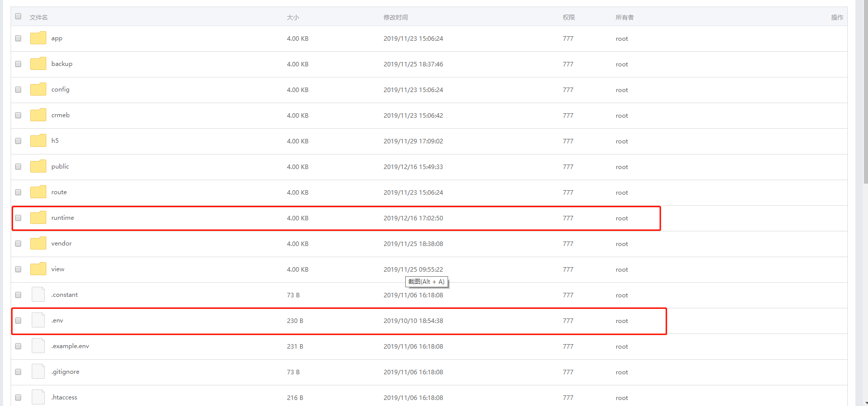The image size is (868, 406).
Task: Open the crmeb folder name link
Action: point(60,115)
